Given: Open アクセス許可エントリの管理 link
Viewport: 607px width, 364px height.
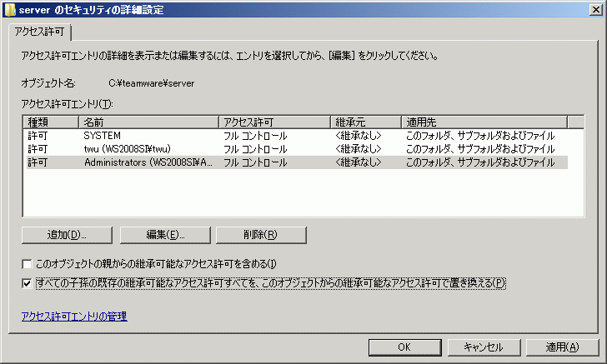Looking at the screenshot, I should click(x=74, y=317).
